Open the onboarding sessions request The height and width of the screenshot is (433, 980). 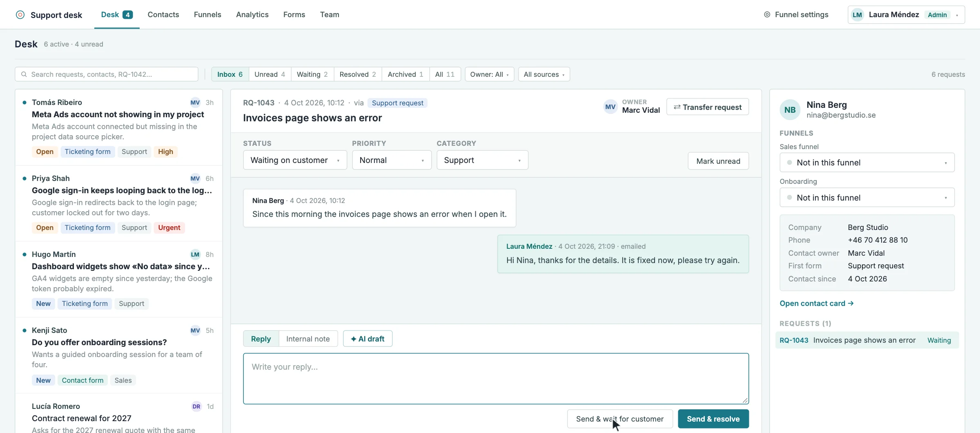pyautogui.click(x=119, y=355)
